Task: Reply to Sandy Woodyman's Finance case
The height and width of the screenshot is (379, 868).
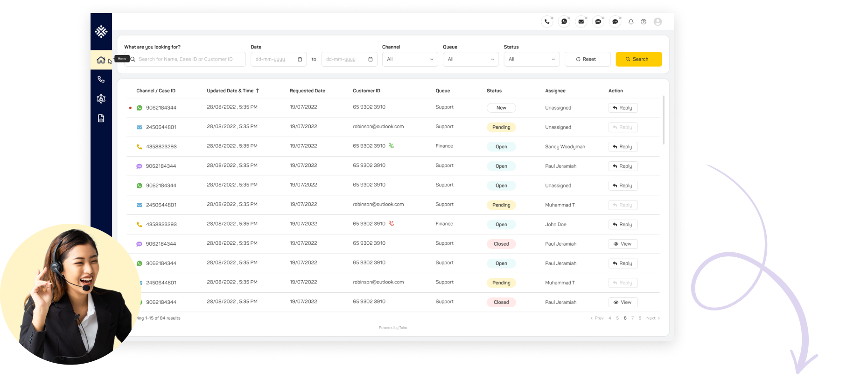Action: (623, 146)
